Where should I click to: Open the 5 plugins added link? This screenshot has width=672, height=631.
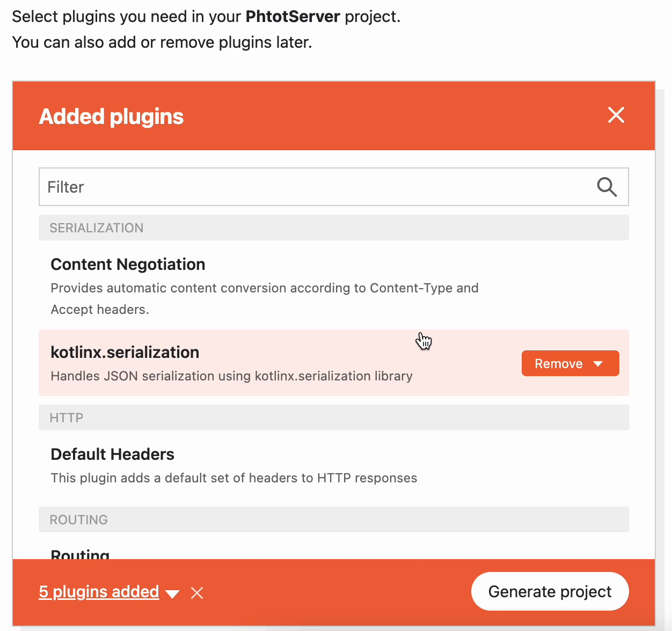point(99,592)
